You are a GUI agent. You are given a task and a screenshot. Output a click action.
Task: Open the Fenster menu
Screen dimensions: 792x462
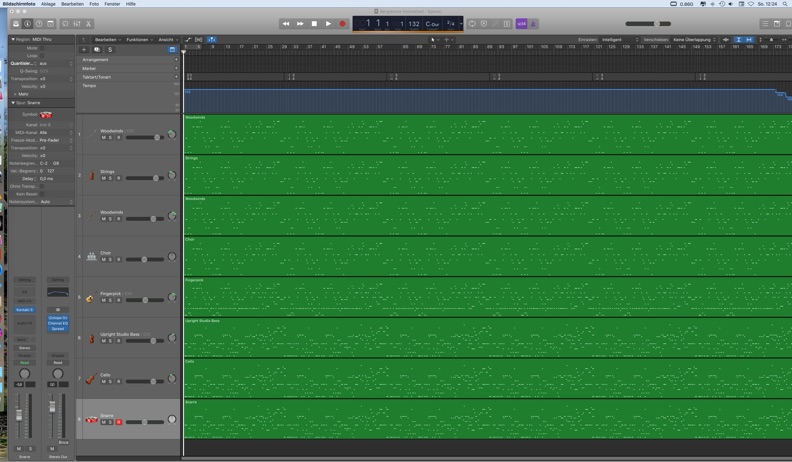coord(112,4)
